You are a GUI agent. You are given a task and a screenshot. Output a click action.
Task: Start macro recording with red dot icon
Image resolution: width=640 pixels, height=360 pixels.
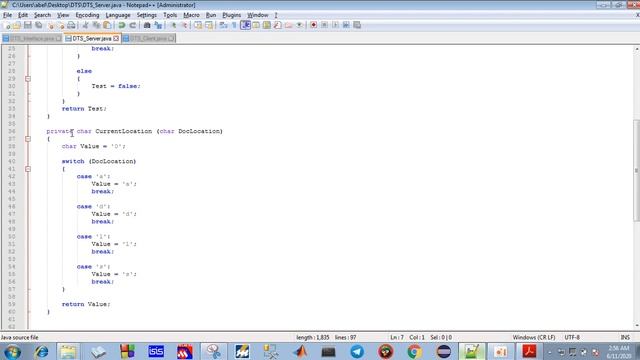[313, 25]
